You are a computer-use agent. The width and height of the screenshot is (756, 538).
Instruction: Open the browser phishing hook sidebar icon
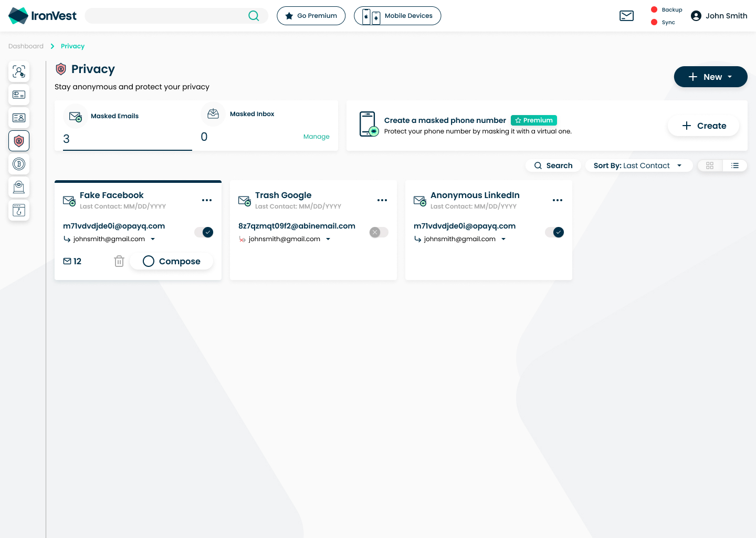19,210
